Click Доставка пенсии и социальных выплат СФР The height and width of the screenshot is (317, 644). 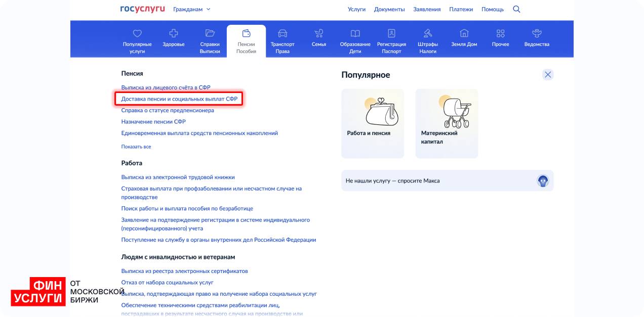click(179, 99)
